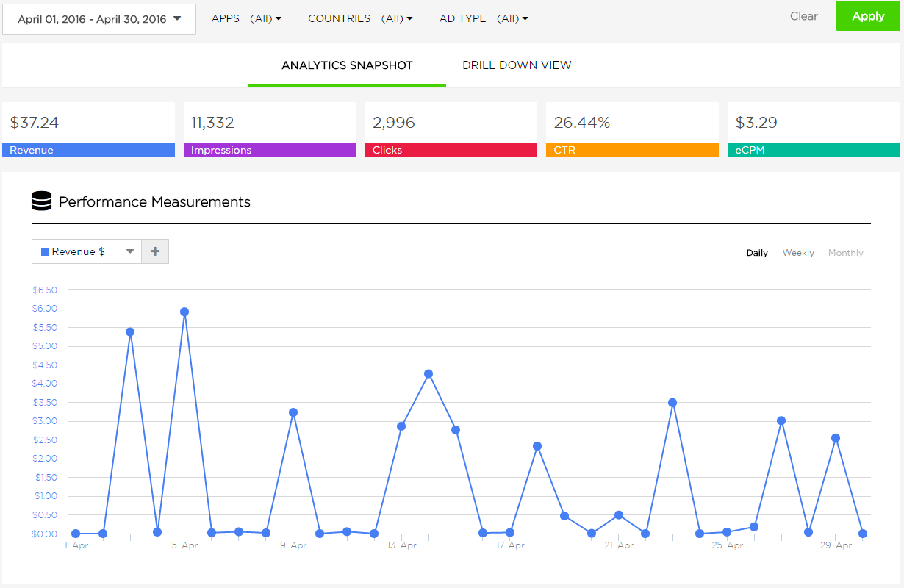Select the CTR summary card

coord(631,130)
